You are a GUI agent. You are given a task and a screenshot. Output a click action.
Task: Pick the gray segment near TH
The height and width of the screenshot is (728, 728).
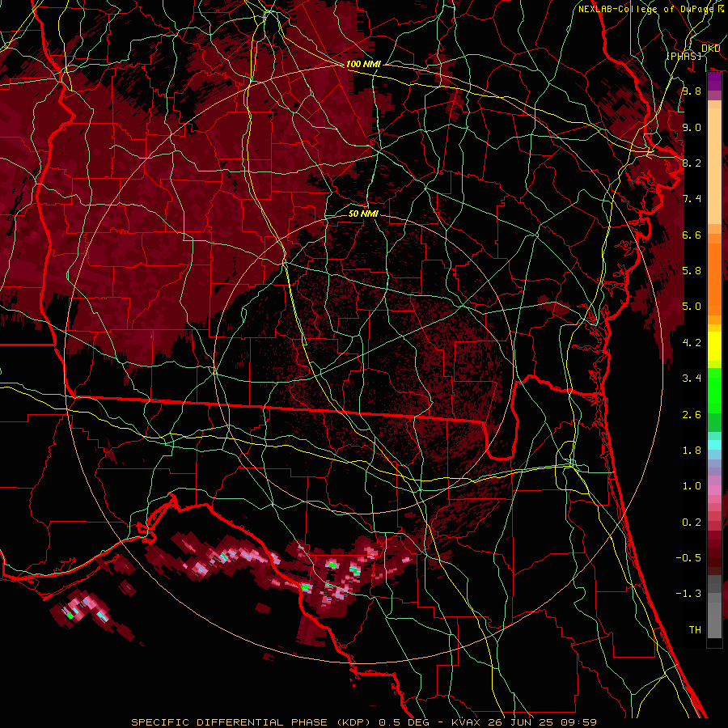point(714,620)
